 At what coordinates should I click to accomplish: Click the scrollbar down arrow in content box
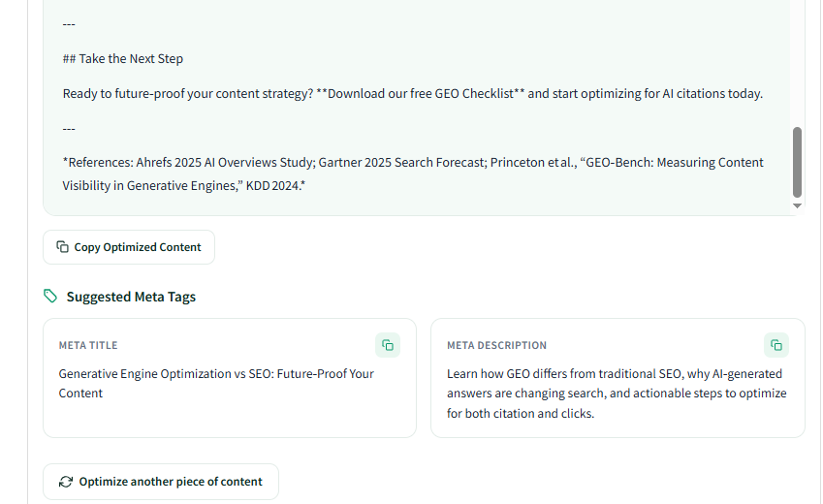(797, 205)
